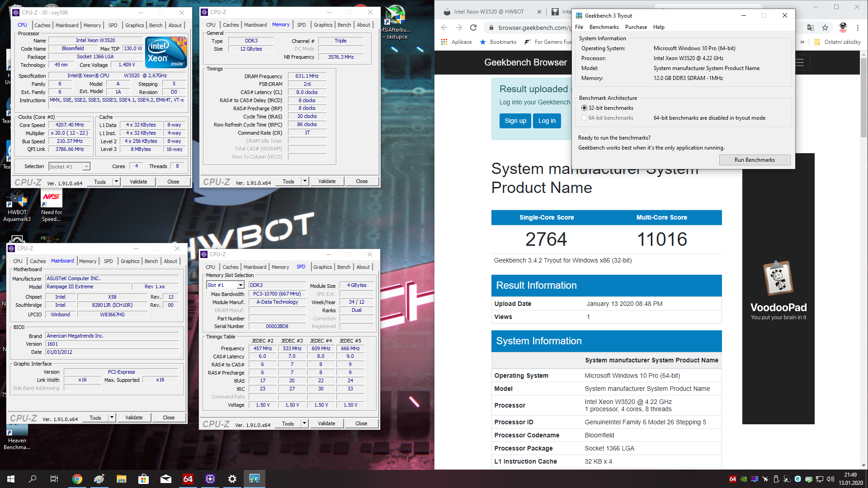Switch to Bench tab in CPU-Z SPD window
Viewport: 868px width, 488px height.
pos(344,267)
